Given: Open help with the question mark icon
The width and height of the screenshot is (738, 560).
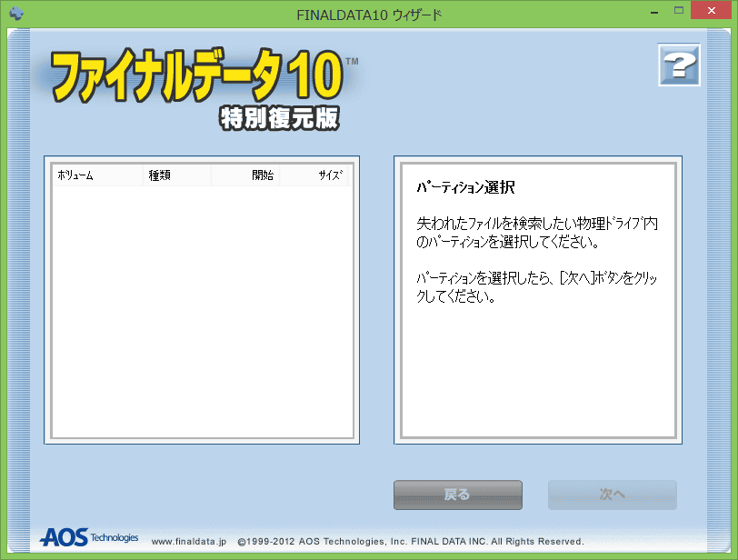Looking at the screenshot, I should pos(679,65).
